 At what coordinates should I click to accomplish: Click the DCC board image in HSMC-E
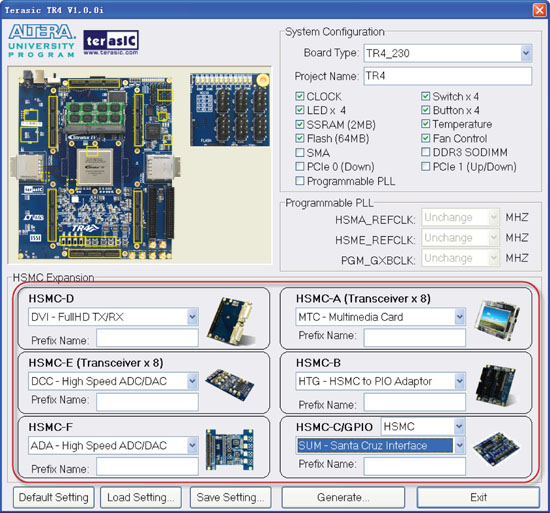[x=230, y=384]
